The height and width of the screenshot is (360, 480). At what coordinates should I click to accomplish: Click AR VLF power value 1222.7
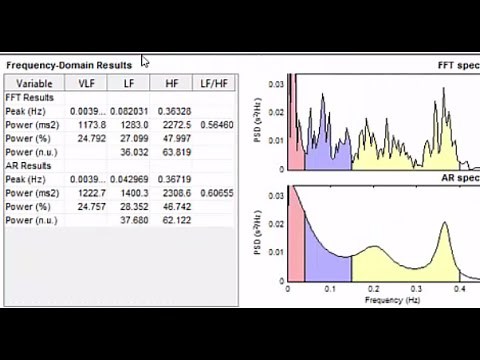pyautogui.click(x=92, y=193)
